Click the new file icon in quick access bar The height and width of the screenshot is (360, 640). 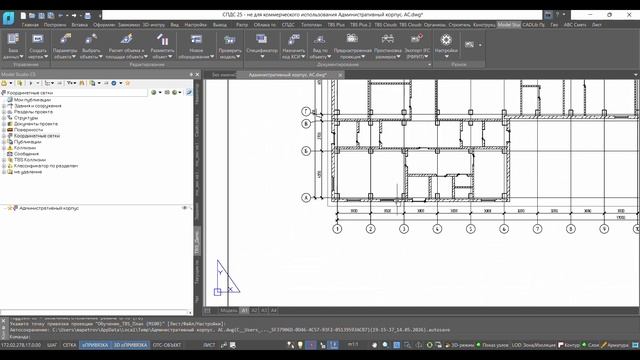coord(23,16)
